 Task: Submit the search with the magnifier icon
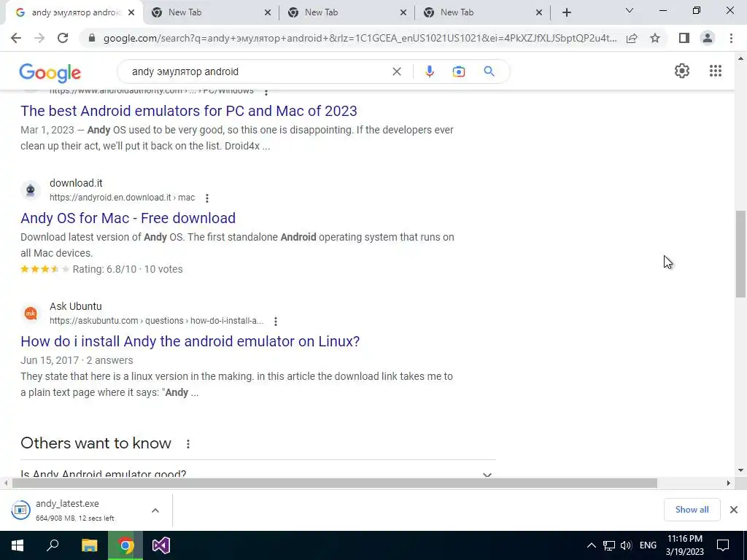(x=489, y=71)
